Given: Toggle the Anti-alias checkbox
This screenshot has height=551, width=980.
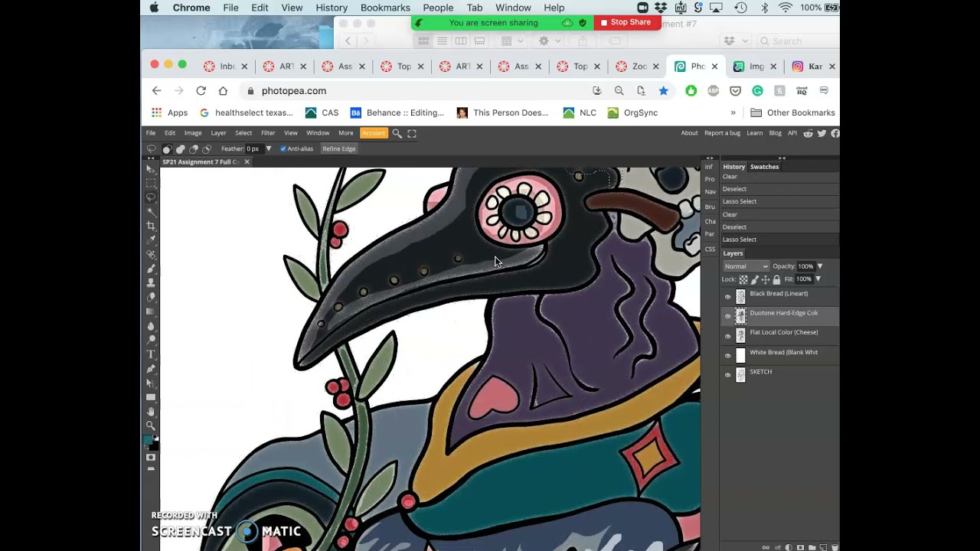Looking at the screenshot, I should [283, 148].
